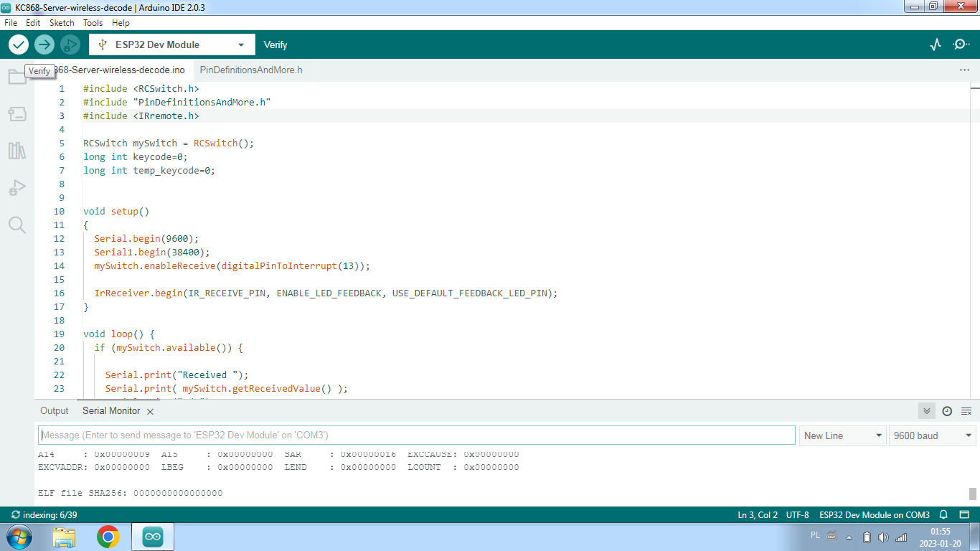Clear the Serial Monitor output
The image size is (980, 551).
pyautogui.click(x=966, y=411)
